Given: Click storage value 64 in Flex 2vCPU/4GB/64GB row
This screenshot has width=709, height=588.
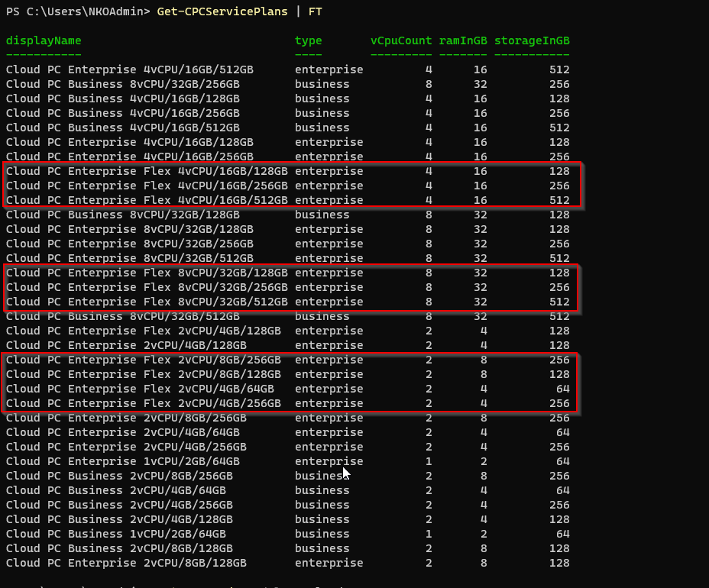Looking at the screenshot, I should coord(563,389).
